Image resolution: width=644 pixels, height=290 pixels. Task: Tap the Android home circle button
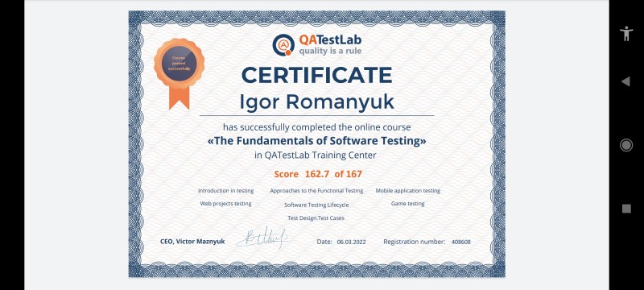coord(626,144)
